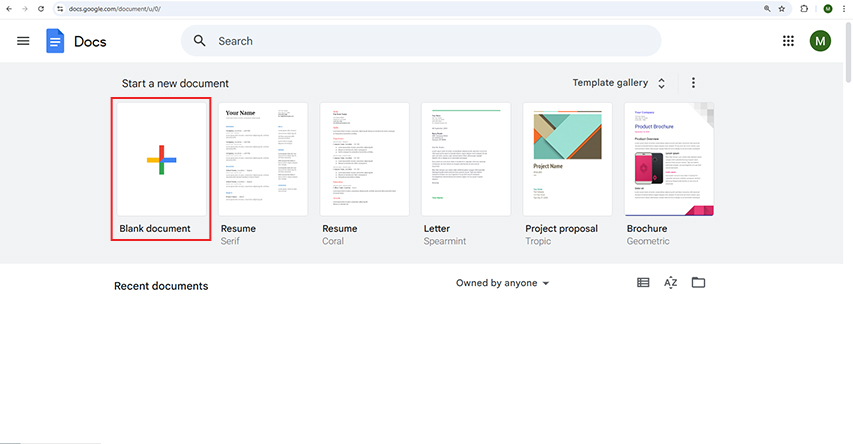Open the AZ sort options

click(x=671, y=282)
